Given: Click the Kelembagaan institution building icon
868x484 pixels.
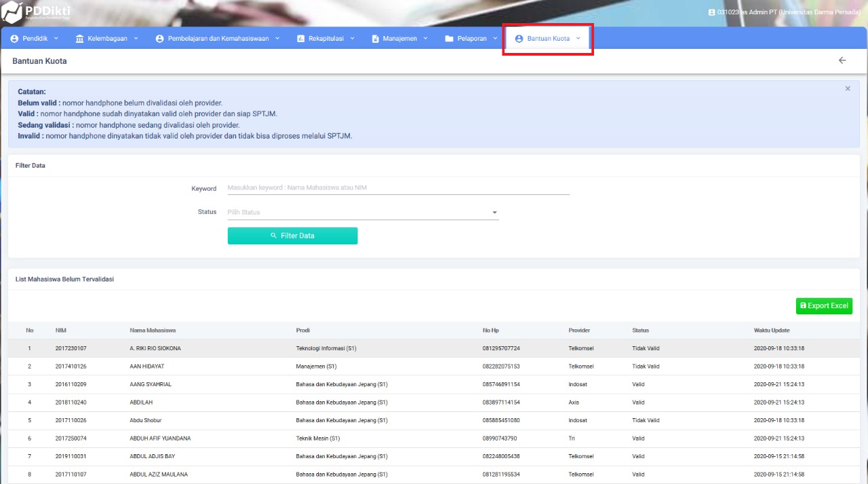Looking at the screenshot, I should [80, 39].
